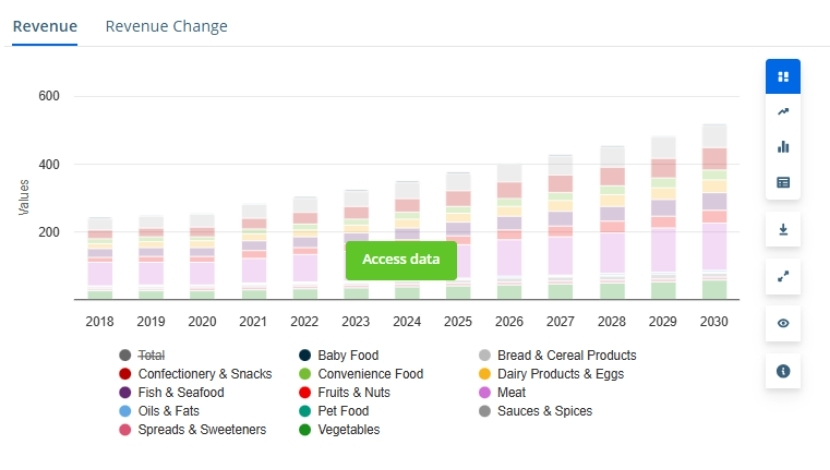The width and height of the screenshot is (830, 470).
Task: Select the stacked chart view icon
Action: [x=783, y=76]
